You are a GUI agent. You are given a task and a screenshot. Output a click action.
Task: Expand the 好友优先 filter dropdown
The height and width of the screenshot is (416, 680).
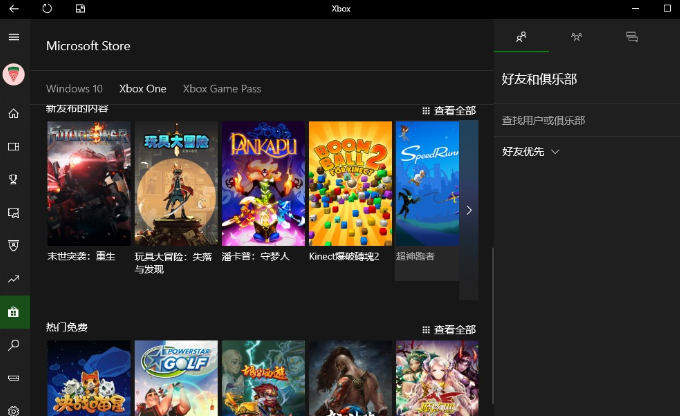[x=531, y=151]
